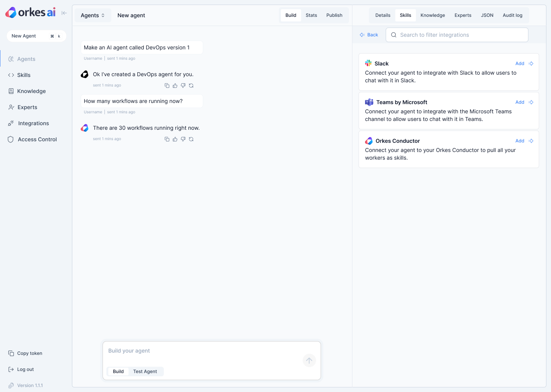Open the Agents sidebar item
Screen dimensions: 551x392
coord(26,59)
